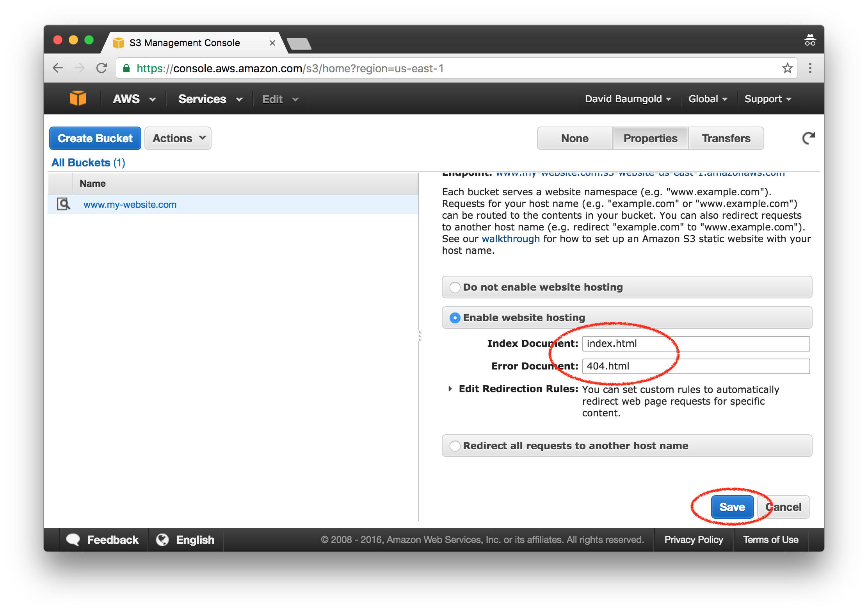
Task: Click the Feedback footer button
Action: point(103,540)
